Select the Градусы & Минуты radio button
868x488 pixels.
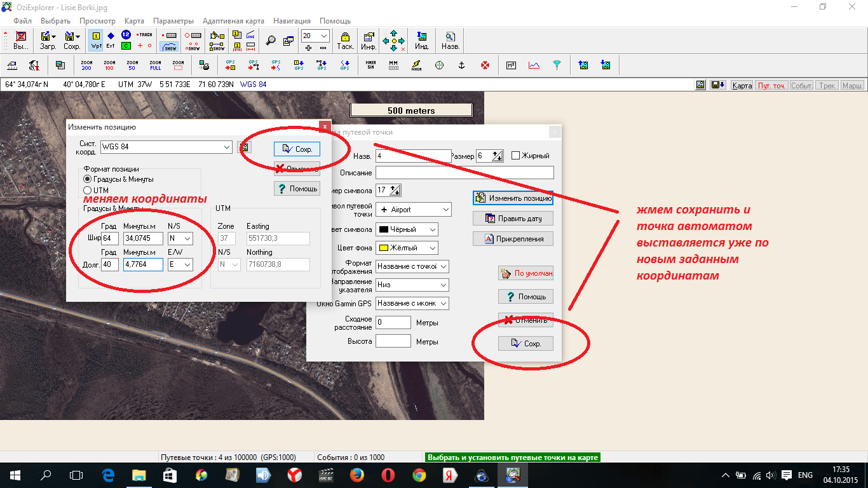[88, 179]
